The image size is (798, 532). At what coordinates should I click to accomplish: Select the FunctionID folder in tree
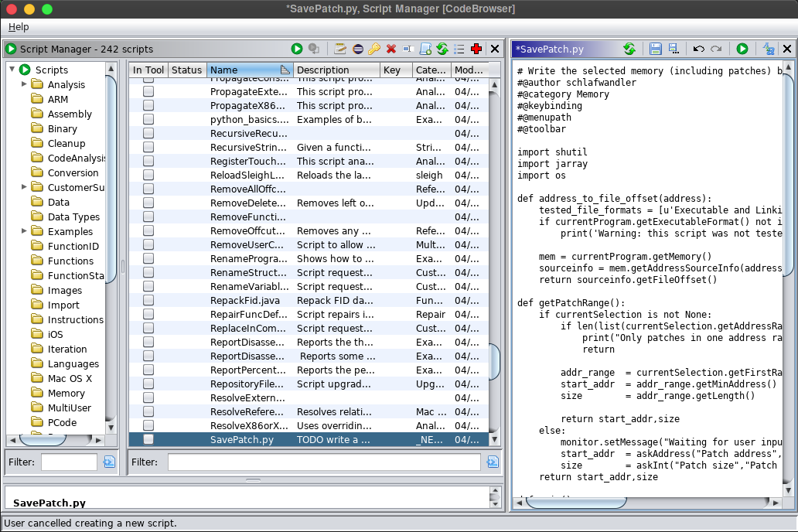pos(73,246)
